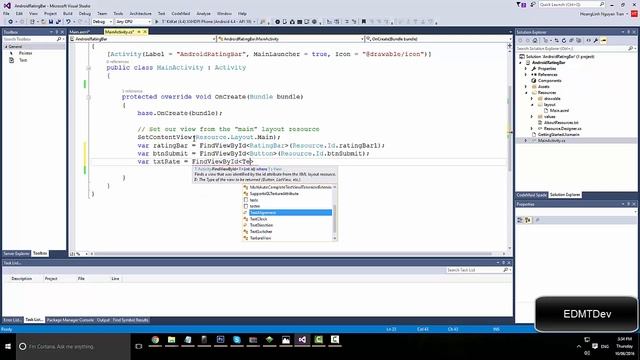
Task: Expand the References node
Action: [x=526, y=75]
